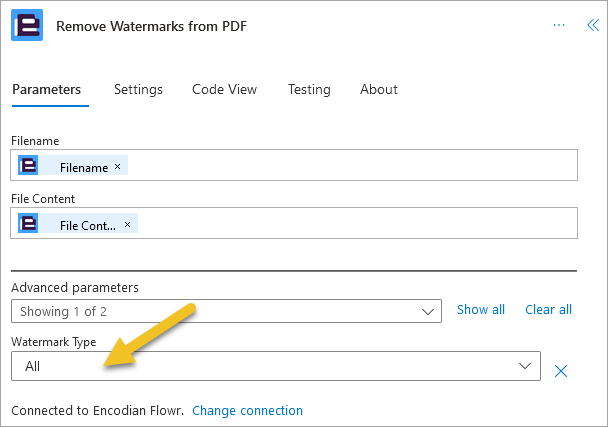The height and width of the screenshot is (427, 608).
Task: Open the Code View tab
Action: (225, 89)
